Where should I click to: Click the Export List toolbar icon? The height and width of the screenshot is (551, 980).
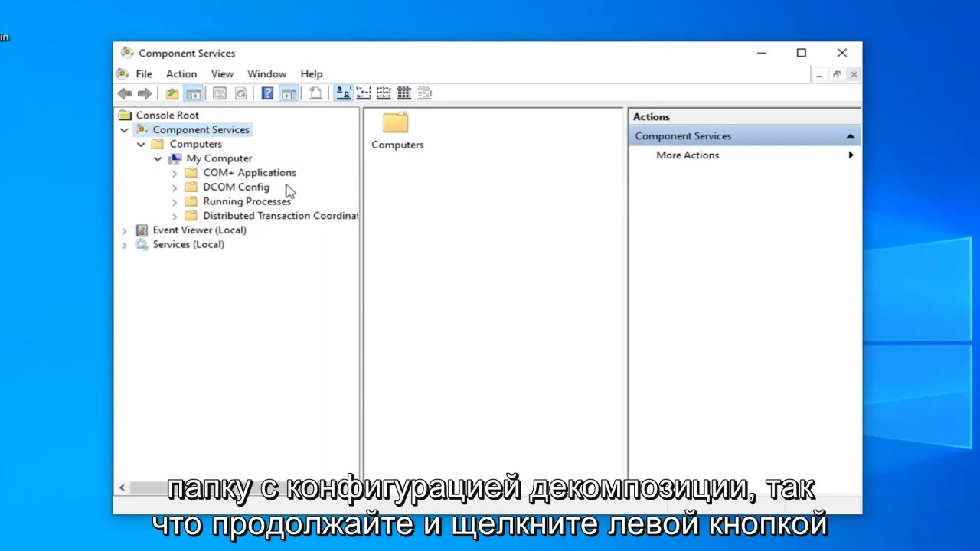pos(315,93)
